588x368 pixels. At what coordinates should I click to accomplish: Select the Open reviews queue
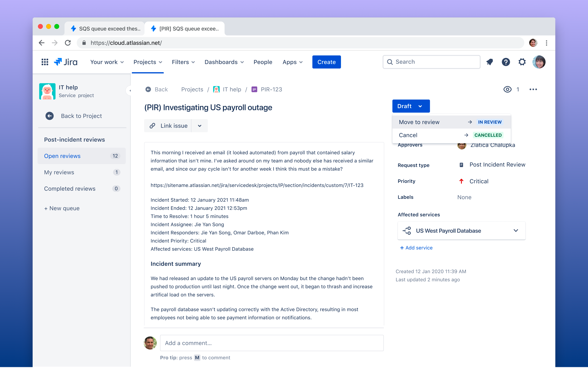(x=62, y=156)
